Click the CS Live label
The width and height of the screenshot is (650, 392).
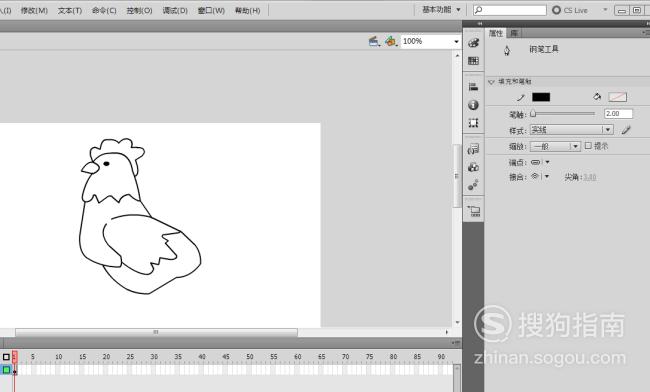click(x=575, y=10)
